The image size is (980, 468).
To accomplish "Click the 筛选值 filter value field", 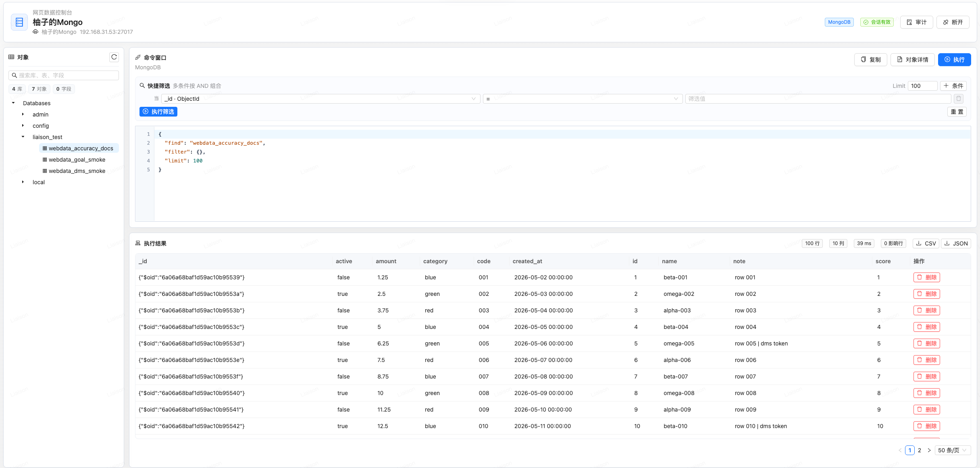I will click(x=818, y=99).
